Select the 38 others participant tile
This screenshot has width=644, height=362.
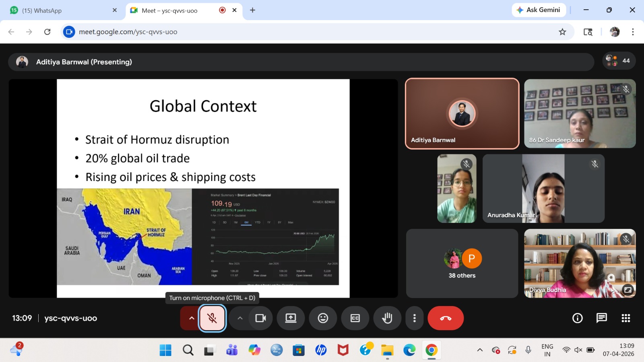click(462, 263)
